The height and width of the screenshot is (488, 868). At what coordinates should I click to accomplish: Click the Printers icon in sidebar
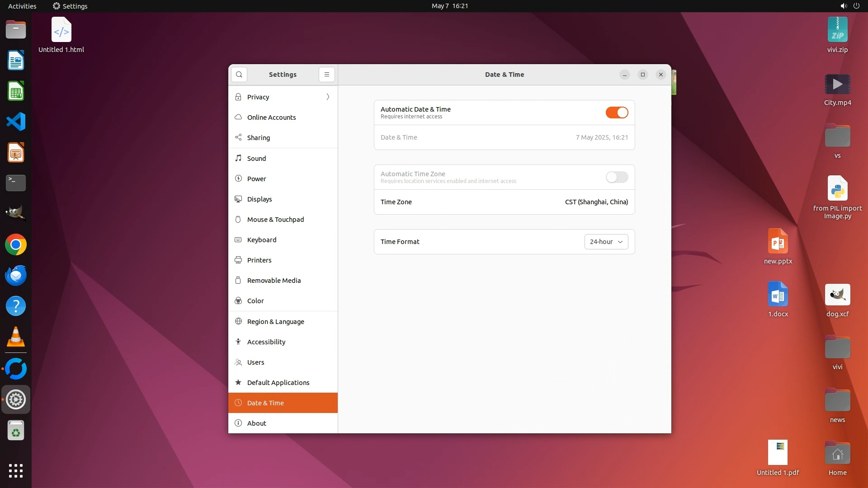tap(238, 260)
